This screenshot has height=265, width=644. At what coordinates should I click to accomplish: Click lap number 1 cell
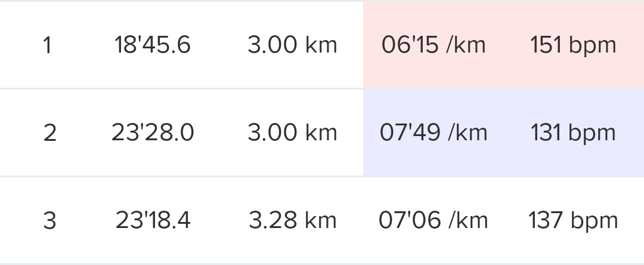click(x=48, y=45)
